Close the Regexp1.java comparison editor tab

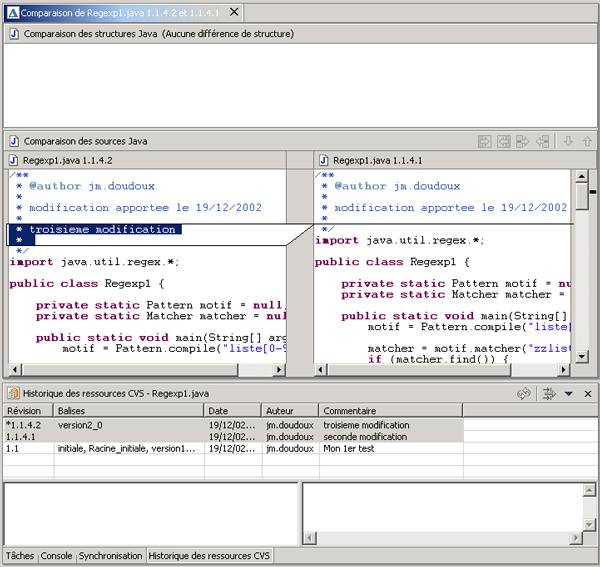(233, 12)
